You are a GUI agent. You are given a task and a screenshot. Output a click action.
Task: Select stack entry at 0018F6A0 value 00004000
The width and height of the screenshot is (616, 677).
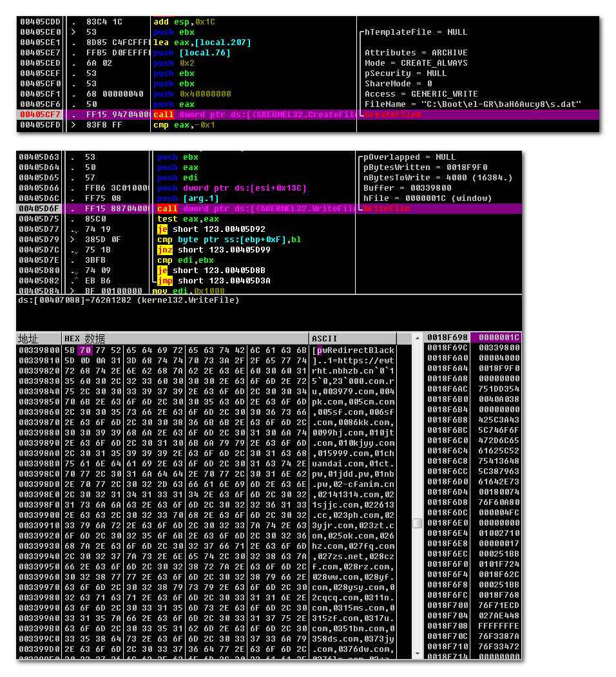473,358
